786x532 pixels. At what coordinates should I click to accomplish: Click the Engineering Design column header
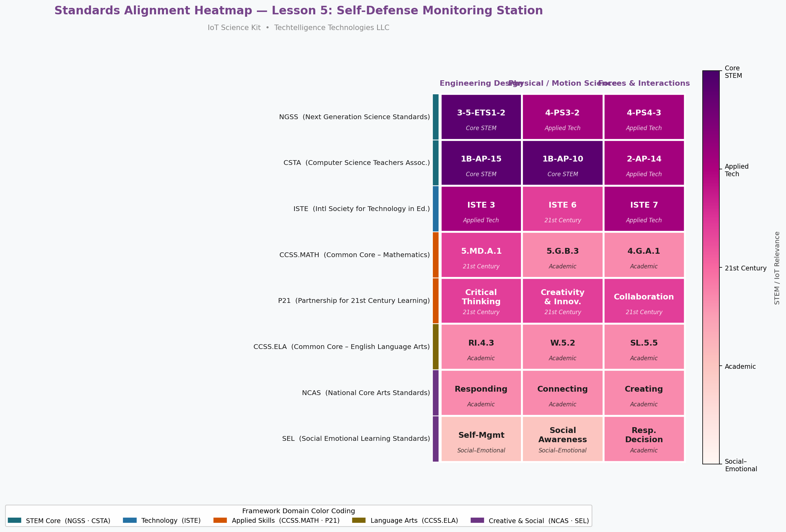(481, 83)
